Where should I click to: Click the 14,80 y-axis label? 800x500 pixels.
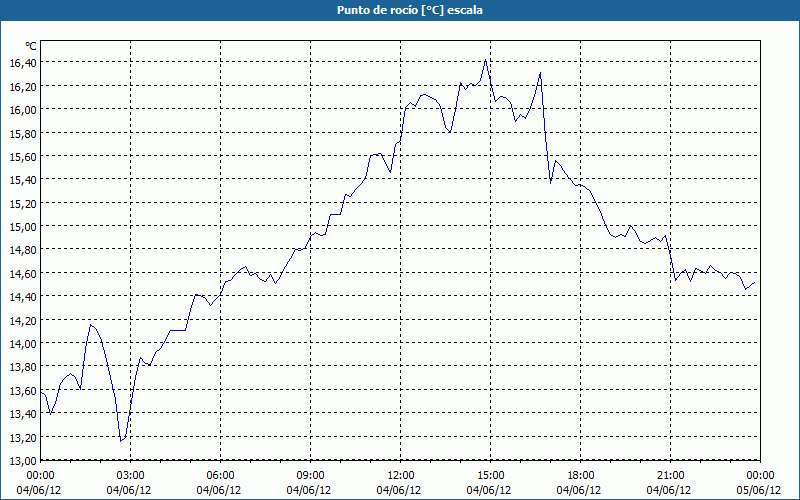pyautogui.click(x=23, y=249)
